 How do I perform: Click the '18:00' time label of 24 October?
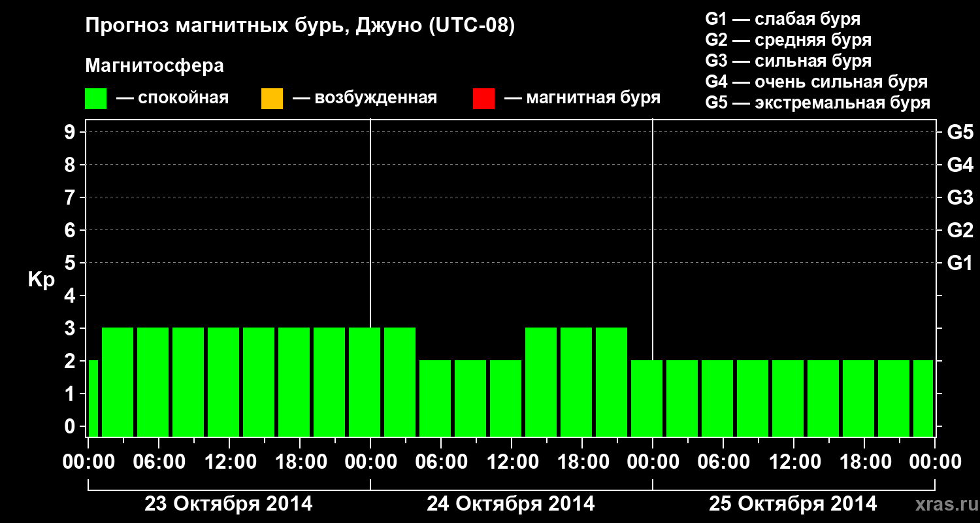582,462
